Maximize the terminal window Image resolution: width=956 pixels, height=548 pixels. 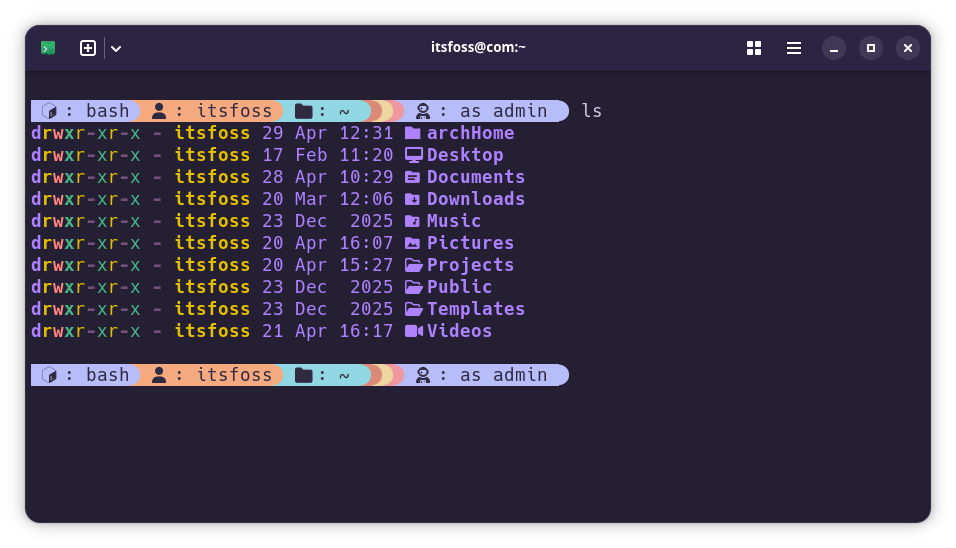click(x=871, y=48)
